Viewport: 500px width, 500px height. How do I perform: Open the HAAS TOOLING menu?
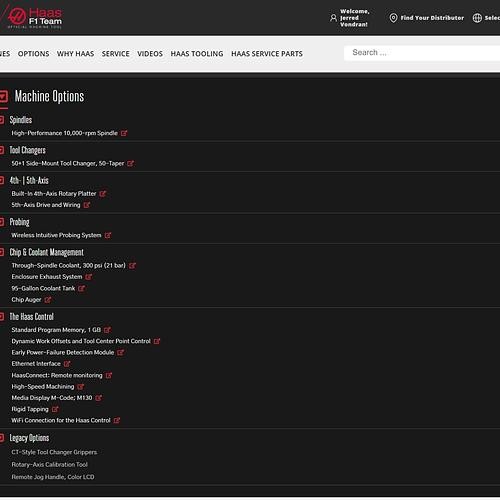click(197, 54)
